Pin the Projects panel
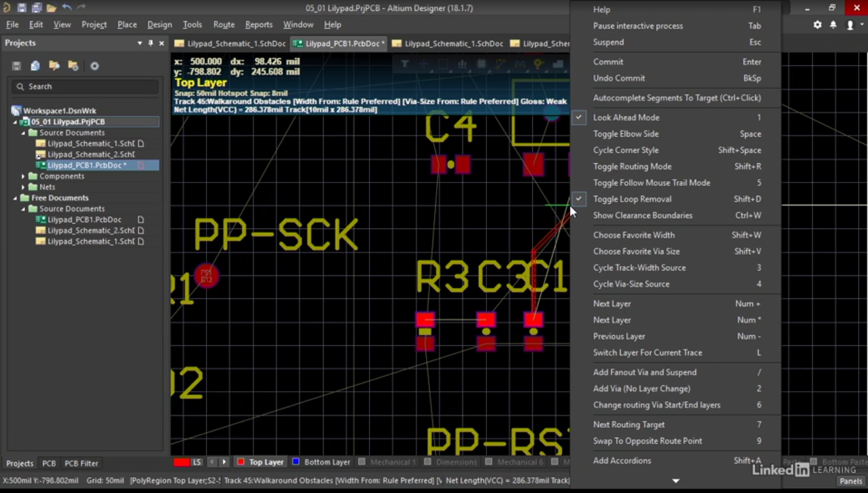The height and width of the screenshot is (493, 868). (x=150, y=43)
